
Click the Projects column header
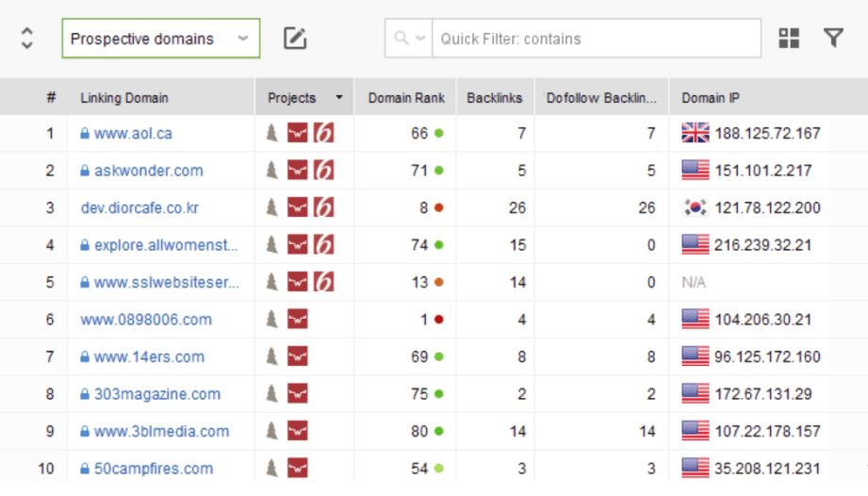(292, 97)
